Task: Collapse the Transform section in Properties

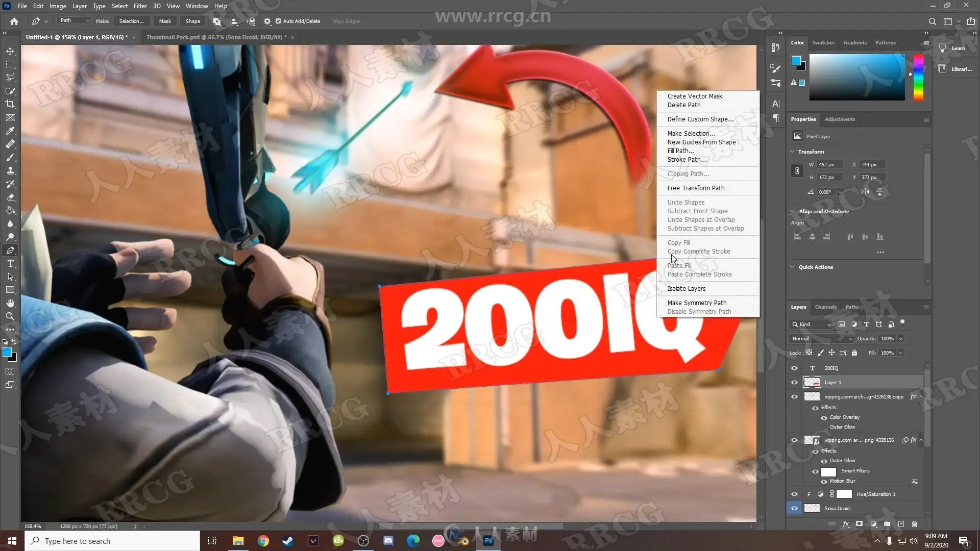Action: pyautogui.click(x=792, y=152)
